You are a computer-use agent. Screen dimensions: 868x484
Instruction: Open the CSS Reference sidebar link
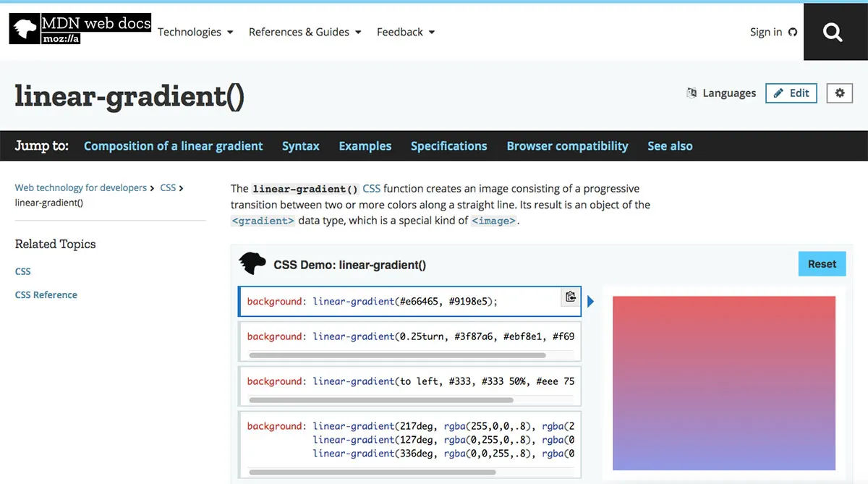[46, 295]
